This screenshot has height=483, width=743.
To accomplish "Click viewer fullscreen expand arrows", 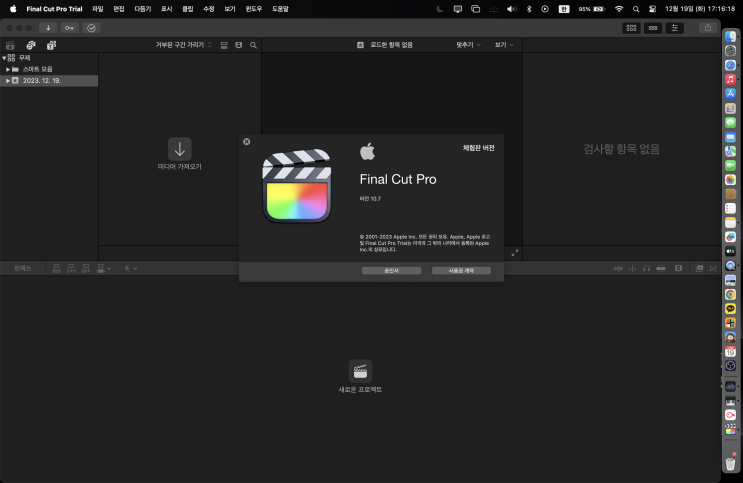I will point(515,253).
